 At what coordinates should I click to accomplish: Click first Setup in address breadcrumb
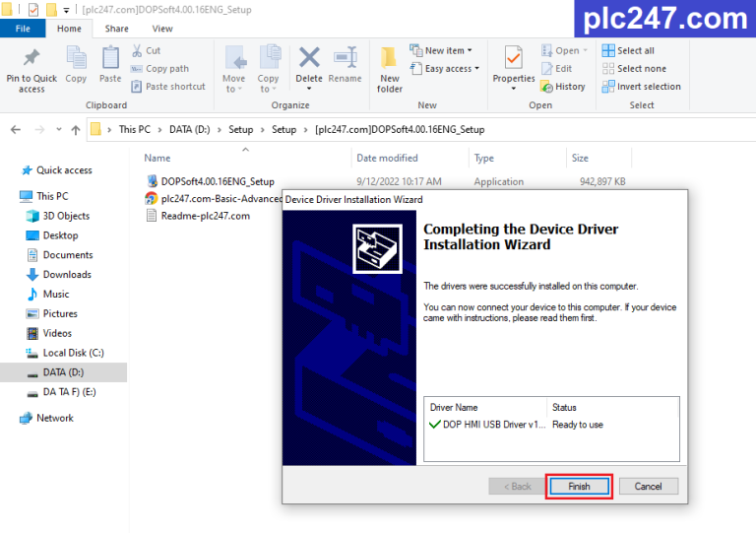(x=240, y=129)
